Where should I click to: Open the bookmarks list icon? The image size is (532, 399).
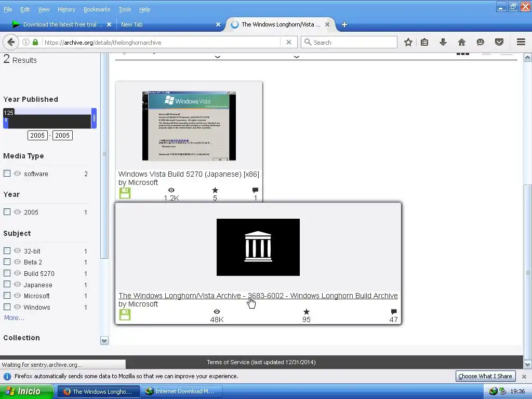(x=424, y=42)
